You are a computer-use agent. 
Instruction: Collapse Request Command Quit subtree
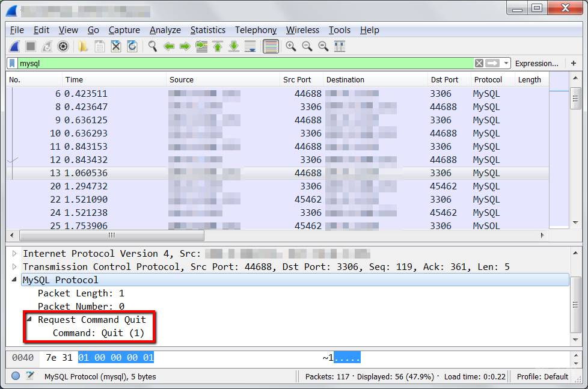[29, 319]
